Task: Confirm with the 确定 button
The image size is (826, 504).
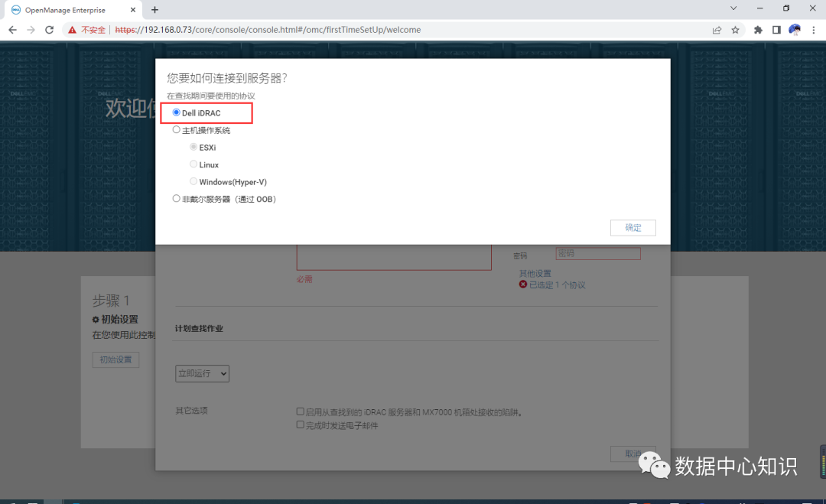Action: point(633,227)
